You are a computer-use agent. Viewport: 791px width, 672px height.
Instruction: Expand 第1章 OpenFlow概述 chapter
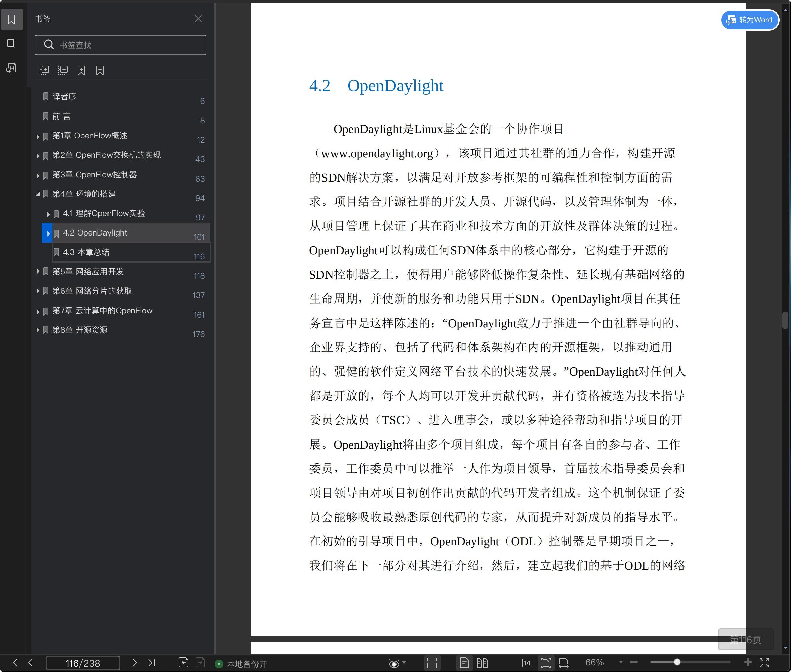pos(38,136)
